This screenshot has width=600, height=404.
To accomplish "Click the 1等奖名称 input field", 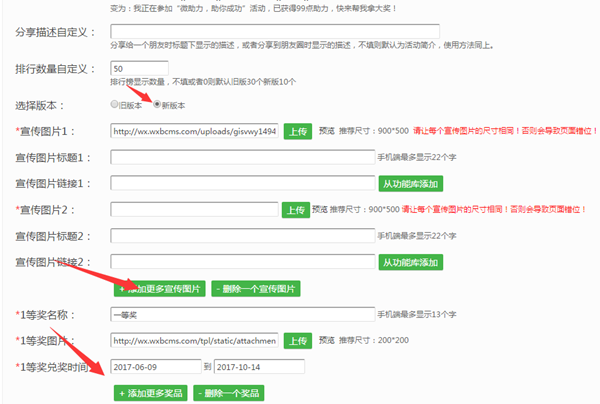I will coord(241,314).
